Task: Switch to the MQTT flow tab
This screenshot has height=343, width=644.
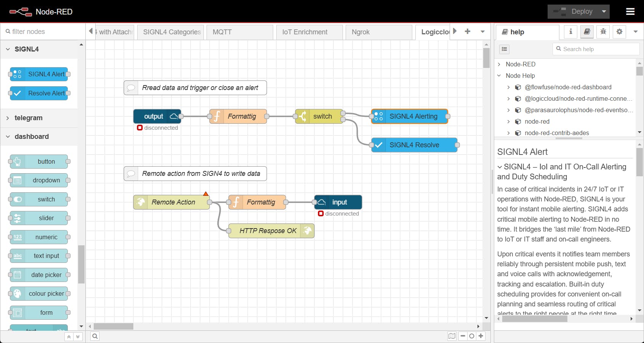Action: pyautogui.click(x=239, y=32)
